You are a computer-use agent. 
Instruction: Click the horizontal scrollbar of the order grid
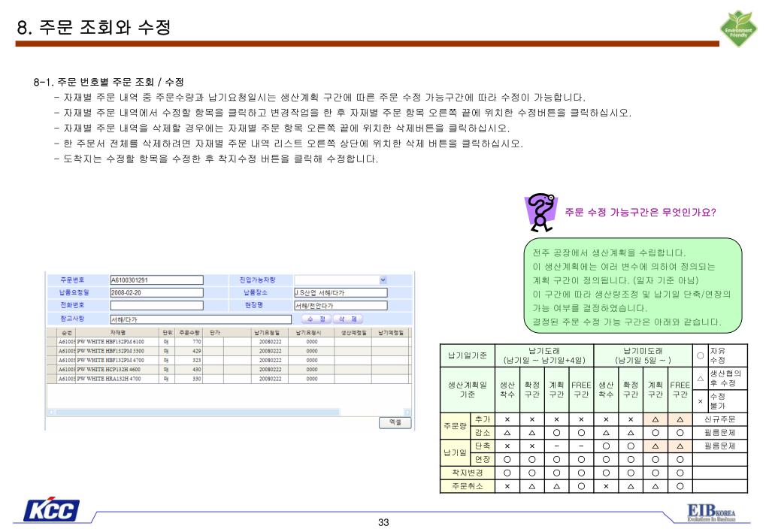[229, 412]
